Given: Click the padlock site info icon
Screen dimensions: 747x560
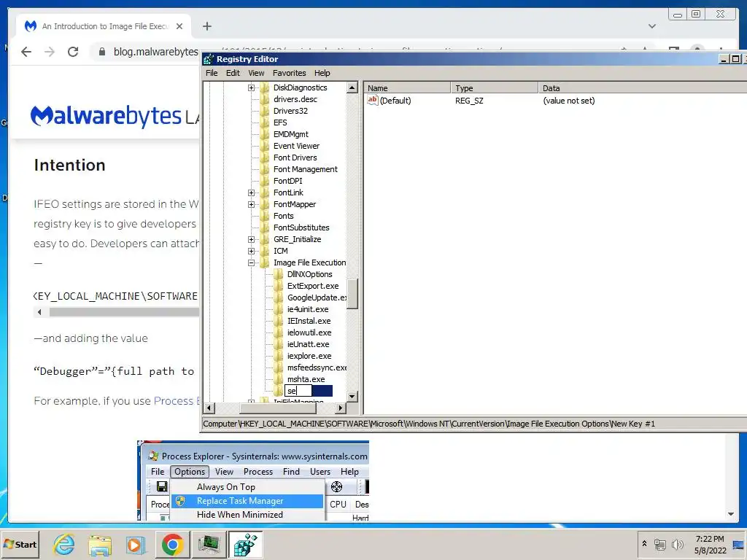Looking at the screenshot, I should point(101,52).
